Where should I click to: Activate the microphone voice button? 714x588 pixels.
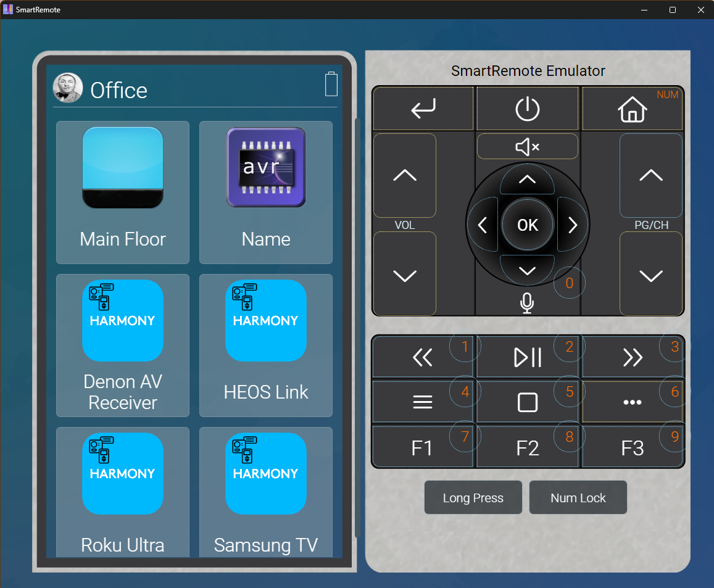[527, 303]
